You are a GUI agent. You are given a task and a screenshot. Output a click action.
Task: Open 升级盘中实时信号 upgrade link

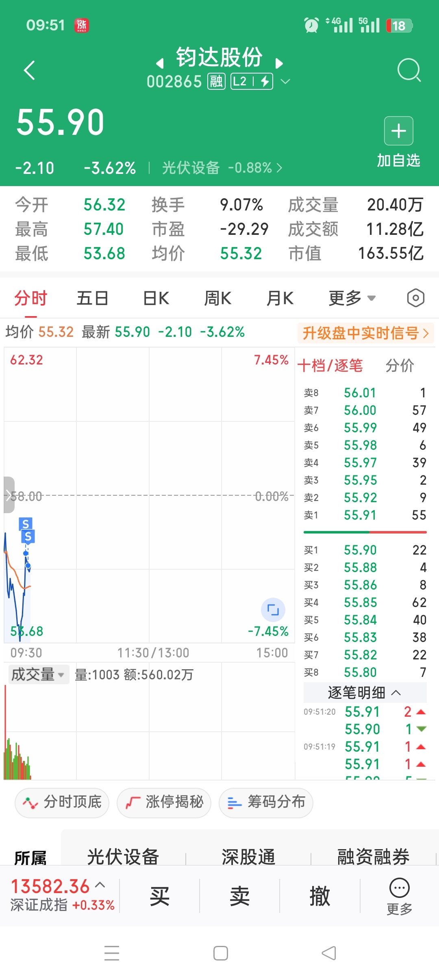point(365,333)
